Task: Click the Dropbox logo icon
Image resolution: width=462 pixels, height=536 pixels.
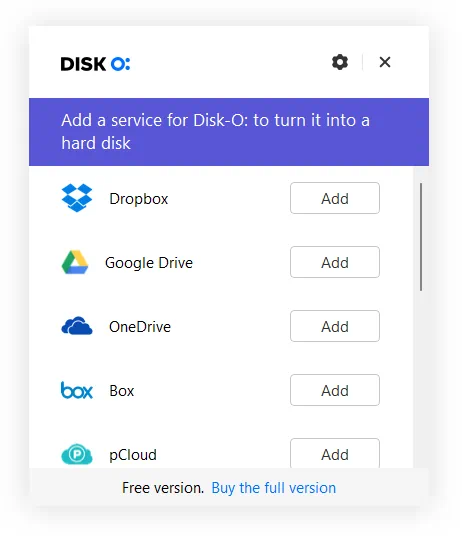Action: 77,198
